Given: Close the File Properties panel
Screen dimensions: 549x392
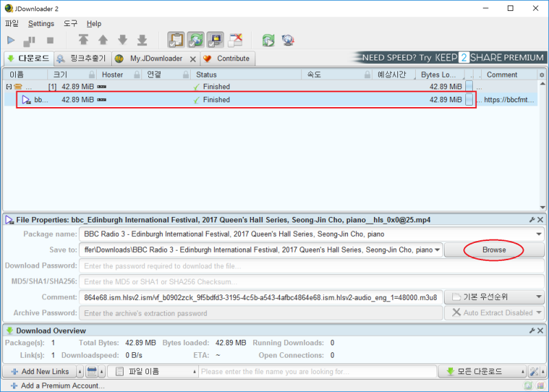Looking at the screenshot, I should coord(540,220).
